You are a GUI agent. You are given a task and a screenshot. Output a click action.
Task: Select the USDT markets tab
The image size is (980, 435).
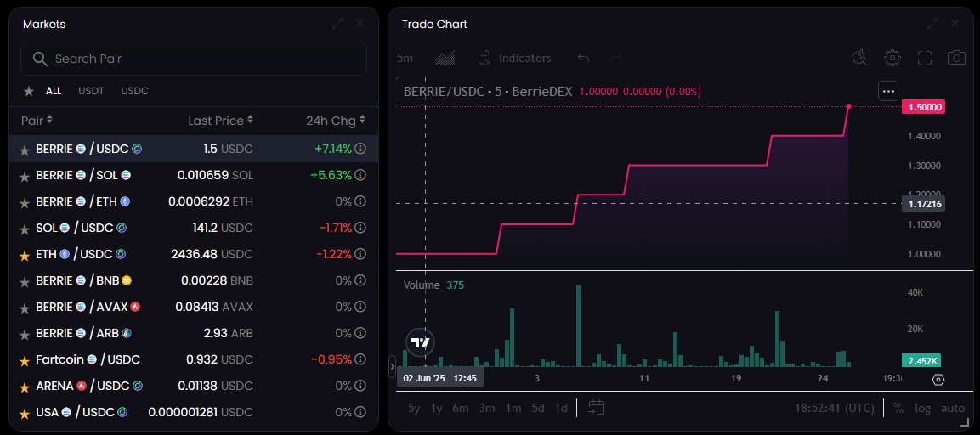[91, 91]
